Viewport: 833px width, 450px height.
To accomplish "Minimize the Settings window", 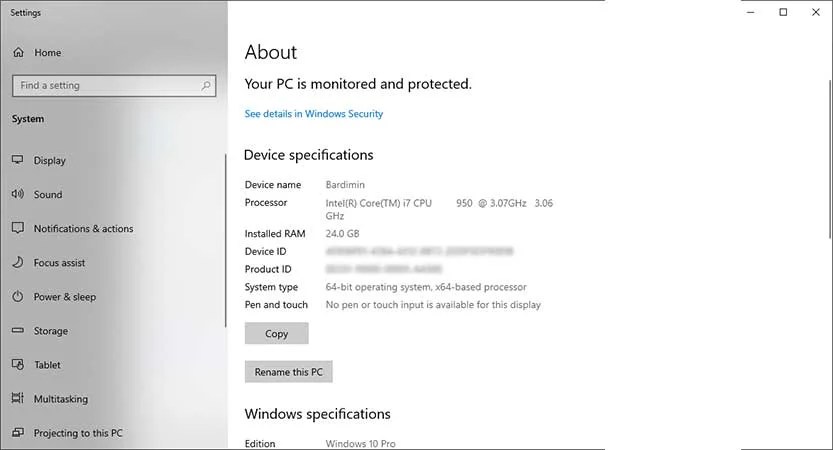I will point(751,12).
